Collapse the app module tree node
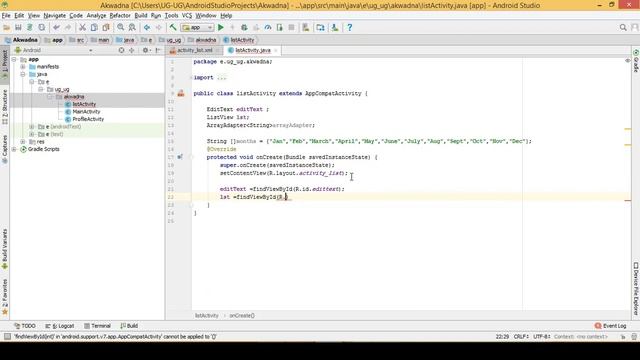Viewport: 640px width, 360px height. [14, 60]
